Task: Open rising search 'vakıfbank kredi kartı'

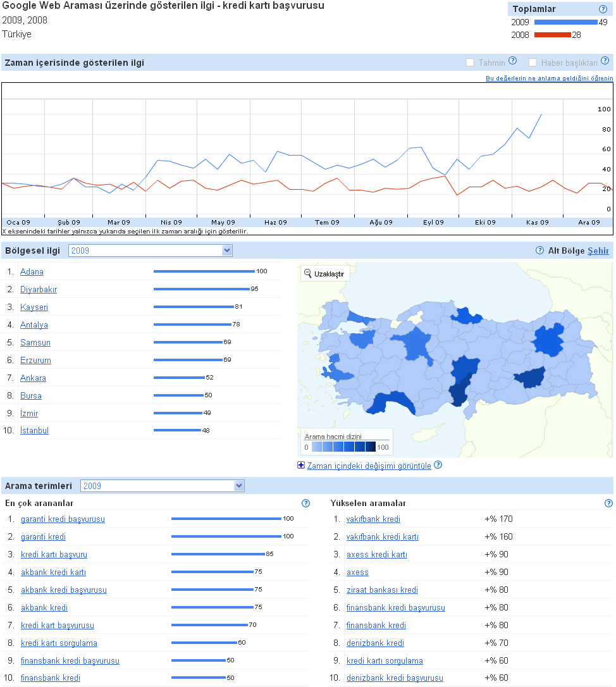Action: coord(383,536)
